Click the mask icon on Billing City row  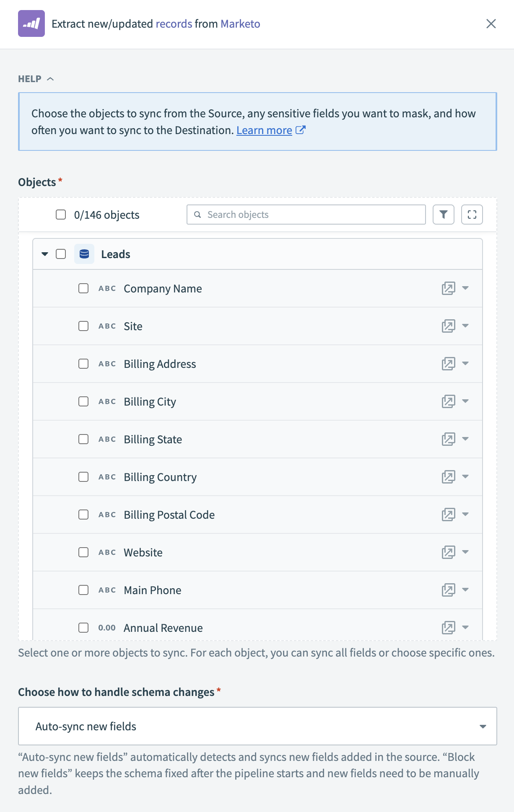448,401
